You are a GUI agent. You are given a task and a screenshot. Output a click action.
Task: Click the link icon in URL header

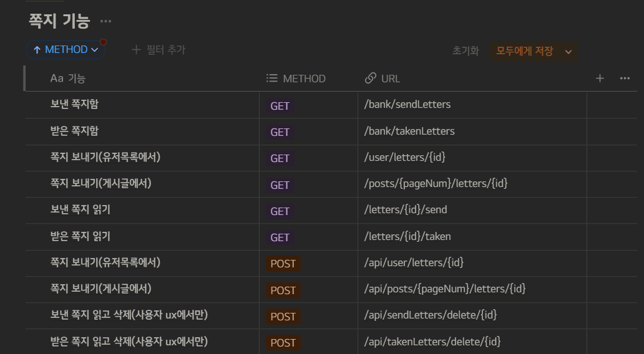pyautogui.click(x=371, y=79)
